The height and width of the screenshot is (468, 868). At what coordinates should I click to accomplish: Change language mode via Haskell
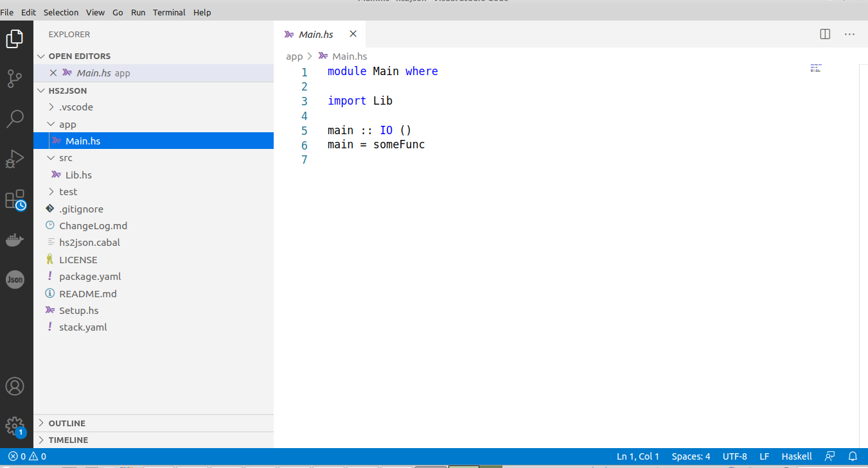pos(797,456)
